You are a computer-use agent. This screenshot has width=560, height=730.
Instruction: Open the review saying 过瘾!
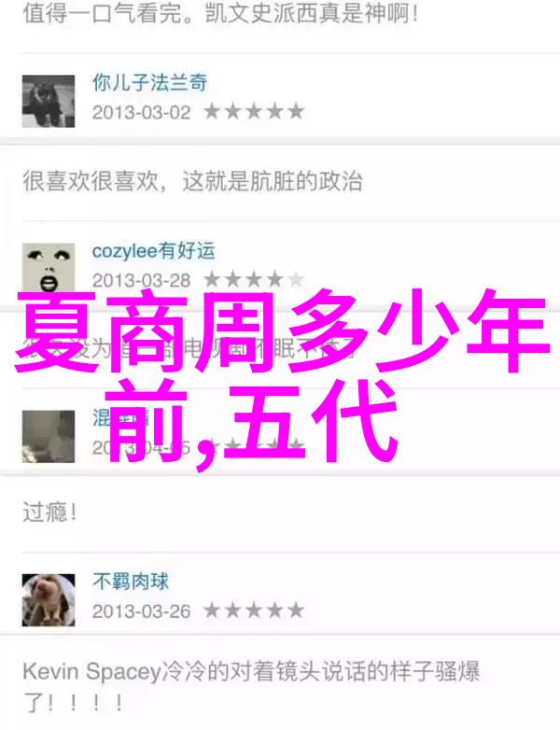coord(49,512)
